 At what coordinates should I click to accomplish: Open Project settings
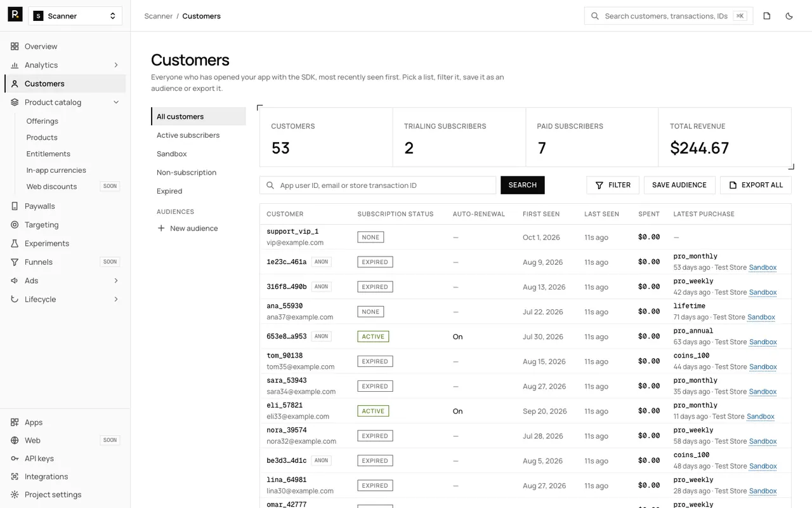65,495
